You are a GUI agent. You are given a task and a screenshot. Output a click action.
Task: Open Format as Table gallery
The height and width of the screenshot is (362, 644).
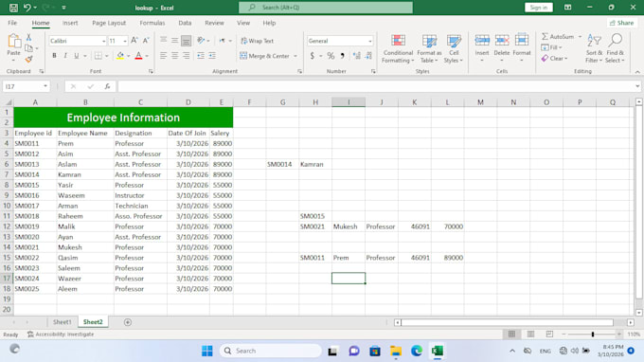coord(429,48)
